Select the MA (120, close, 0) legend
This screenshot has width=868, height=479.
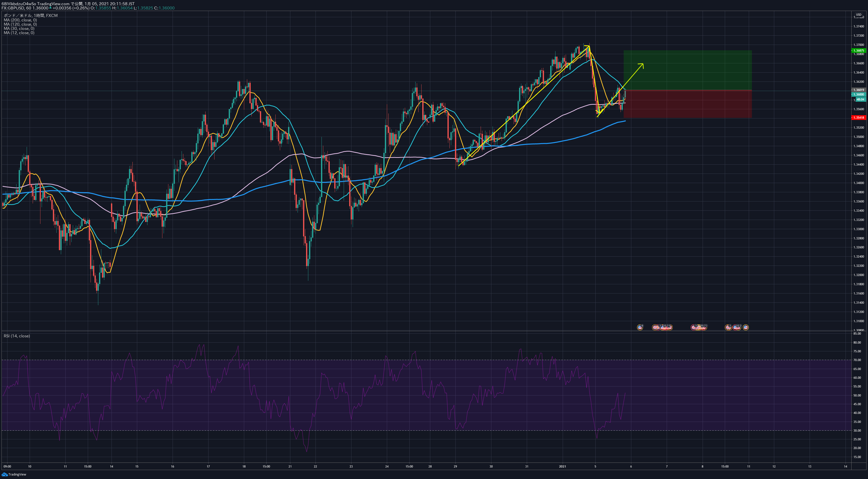coord(20,24)
